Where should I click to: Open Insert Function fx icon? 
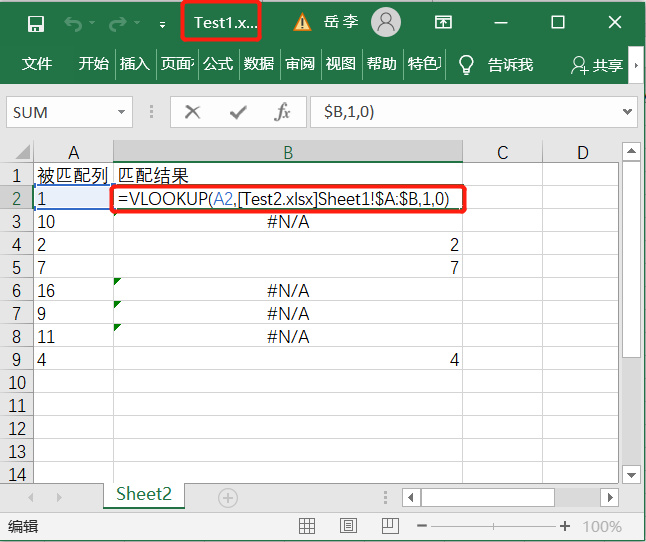coord(282,112)
